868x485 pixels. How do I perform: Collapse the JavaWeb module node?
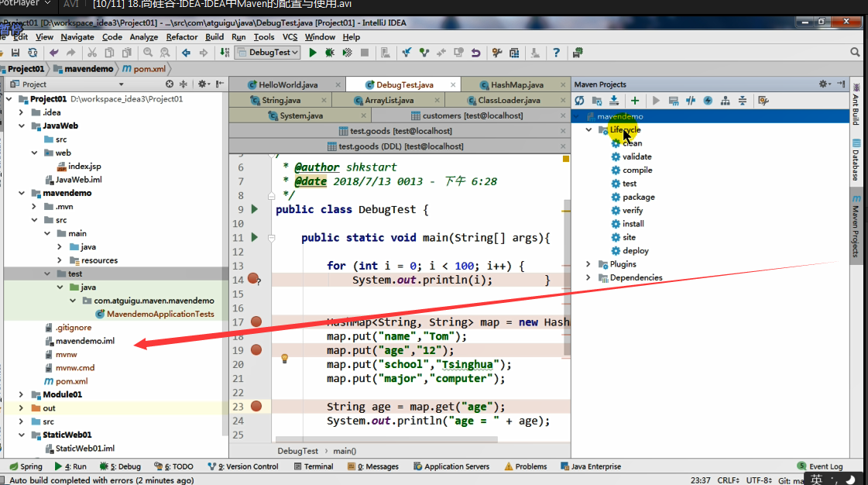[22, 126]
